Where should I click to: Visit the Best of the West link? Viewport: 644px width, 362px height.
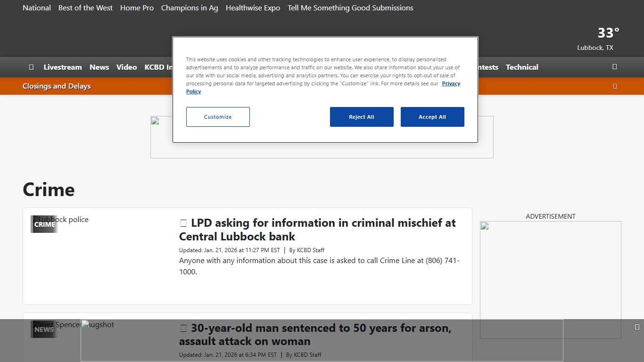[x=85, y=8]
